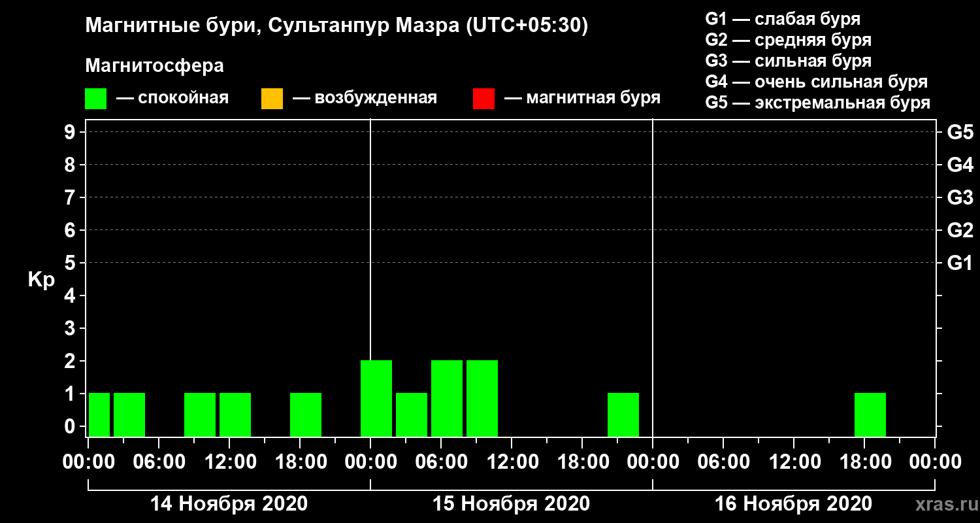
Task: Click the right-axis 'G3' label
Action: [960, 197]
